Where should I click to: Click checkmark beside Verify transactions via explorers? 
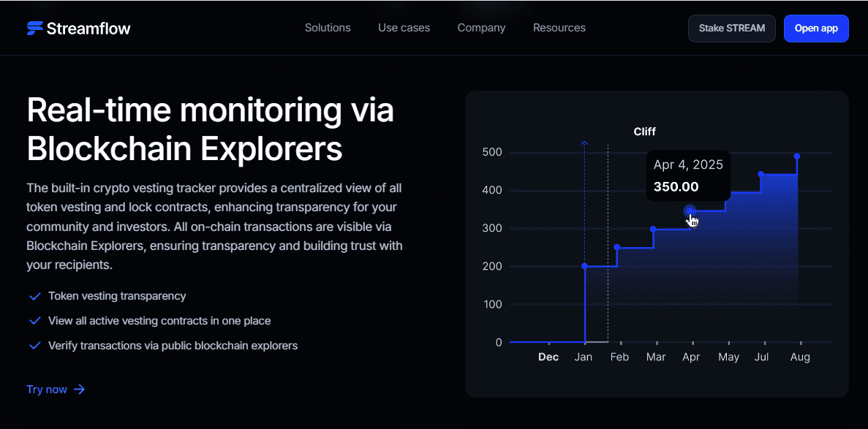click(35, 346)
